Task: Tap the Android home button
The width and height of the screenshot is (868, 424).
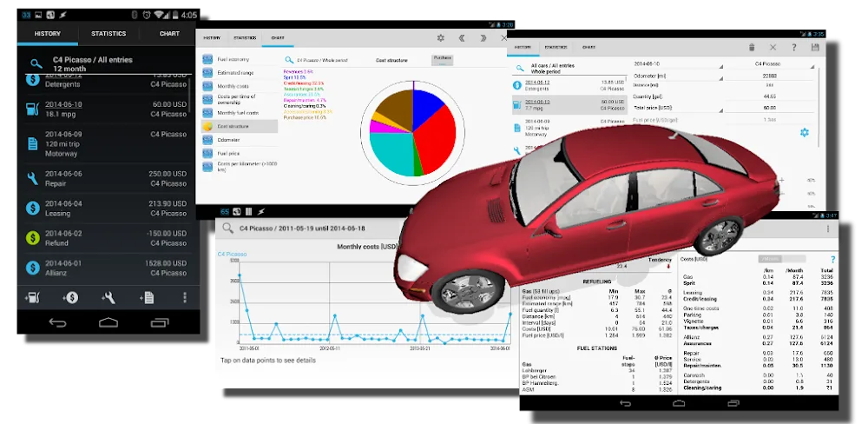Action: coord(108,323)
